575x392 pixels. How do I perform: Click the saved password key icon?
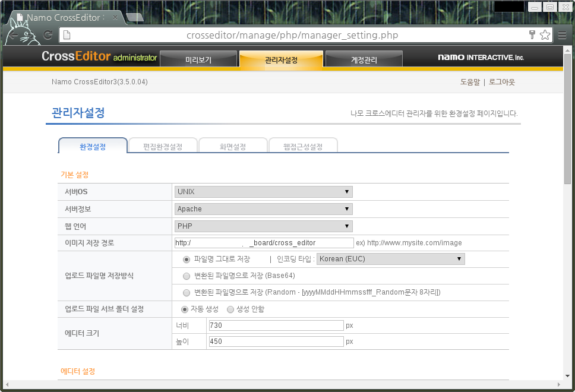click(x=532, y=35)
